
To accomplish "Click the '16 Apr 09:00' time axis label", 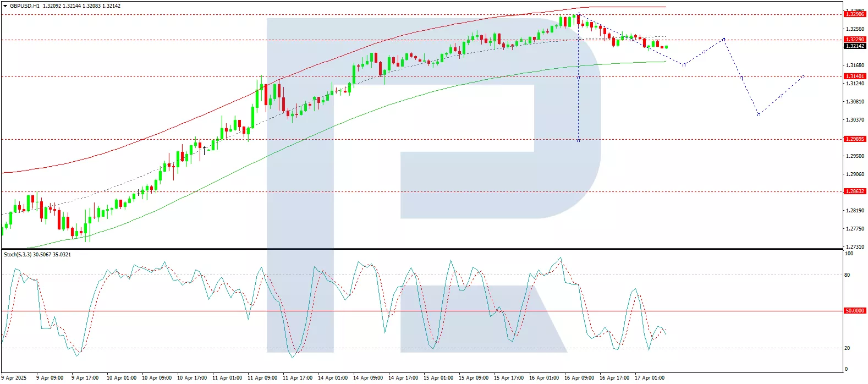I will [x=579, y=378].
